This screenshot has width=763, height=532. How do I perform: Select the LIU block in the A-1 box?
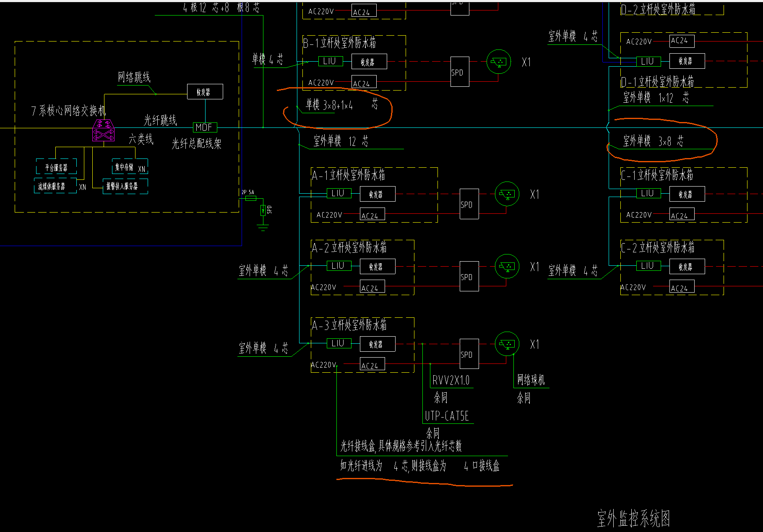click(339, 193)
